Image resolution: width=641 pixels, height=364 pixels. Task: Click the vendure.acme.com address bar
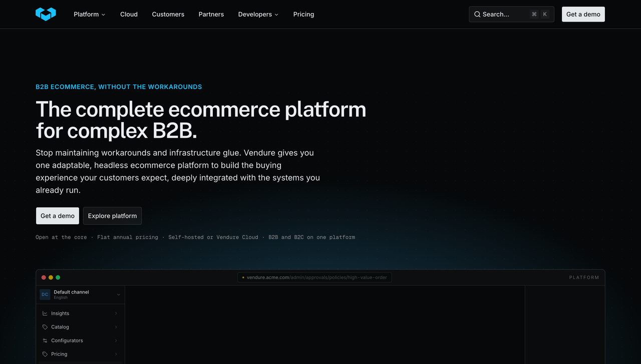click(x=314, y=277)
